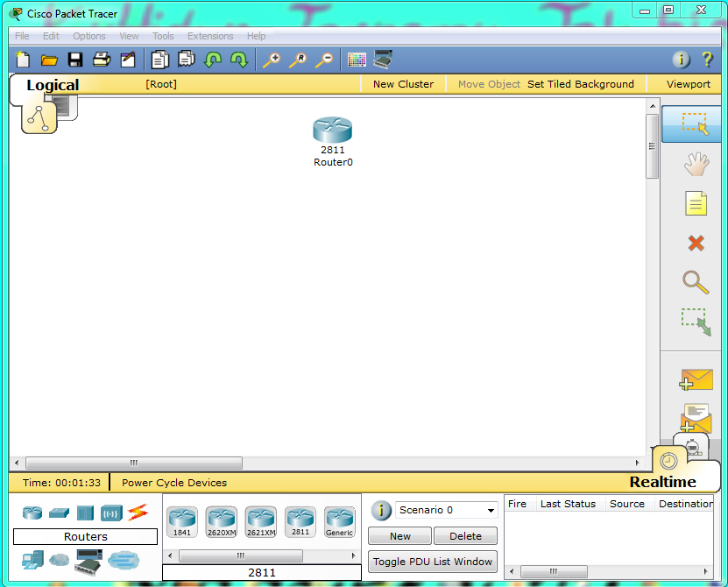Click the Network Information icon in the top toolbar
The width and height of the screenshot is (728, 587).
681,60
